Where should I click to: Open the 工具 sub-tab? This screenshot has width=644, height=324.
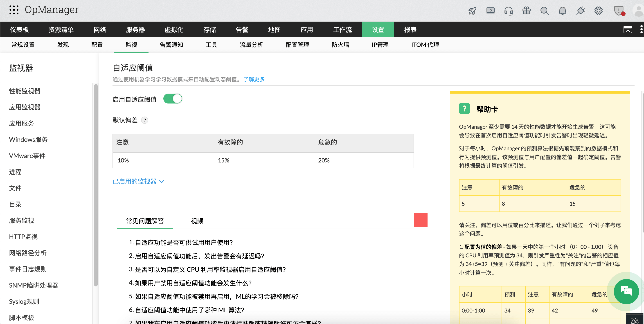click(212, 45)
